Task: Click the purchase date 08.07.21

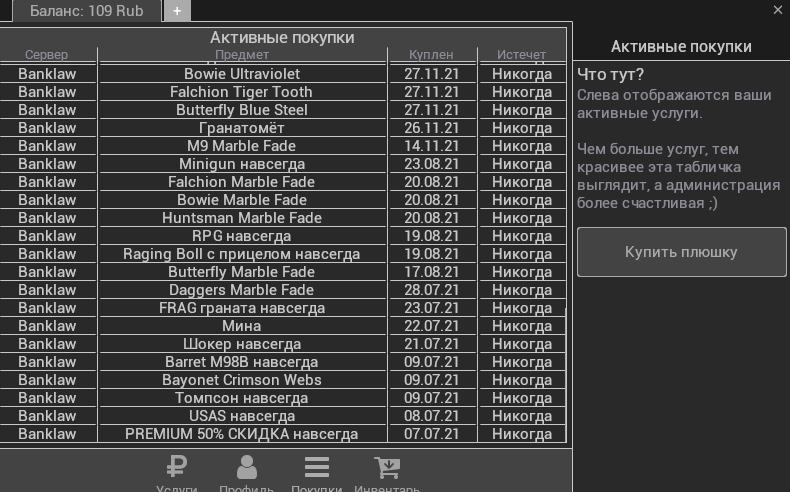Action: [x=432, y=416]
